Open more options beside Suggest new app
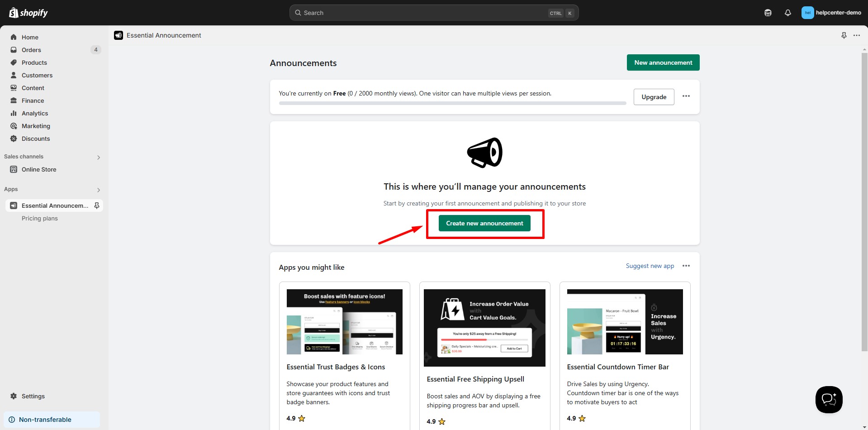This screenshot has height=430, width=868. pos(686,266)
